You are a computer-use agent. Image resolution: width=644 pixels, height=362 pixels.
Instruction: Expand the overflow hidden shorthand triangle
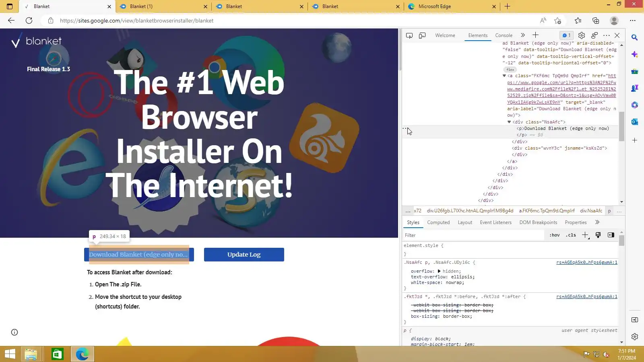tap(439, 271)
